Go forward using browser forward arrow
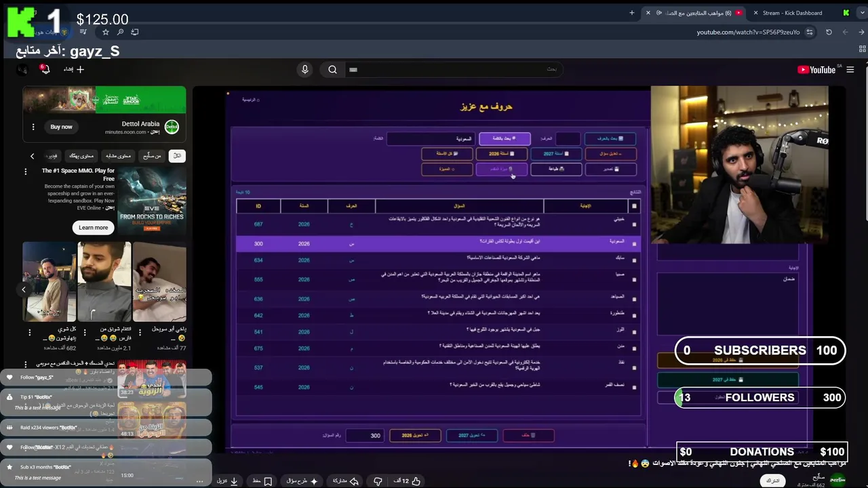This screenshot has width=868, height=488. click(x=845, y=32)
